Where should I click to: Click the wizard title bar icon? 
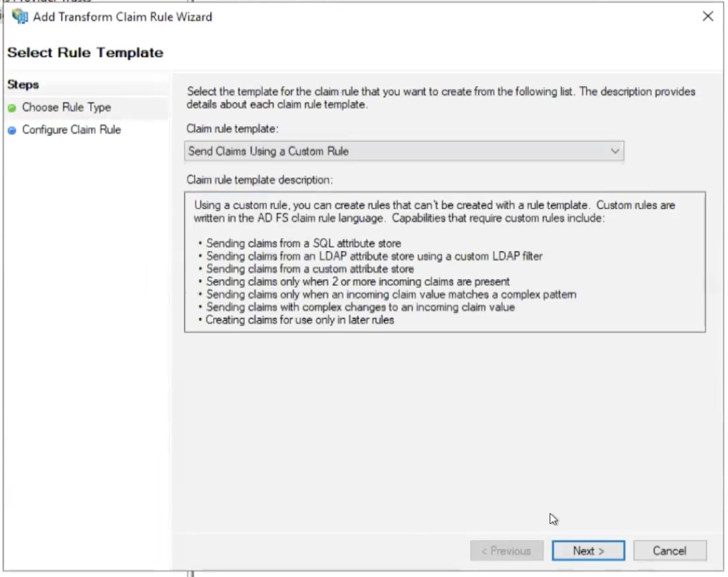[x=20, y=17]
